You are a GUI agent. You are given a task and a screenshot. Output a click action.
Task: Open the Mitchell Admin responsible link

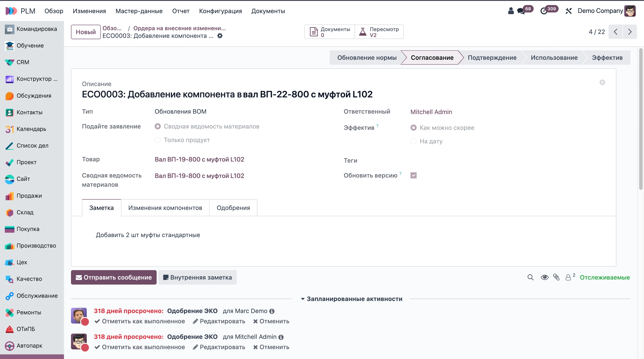point(431,112)
